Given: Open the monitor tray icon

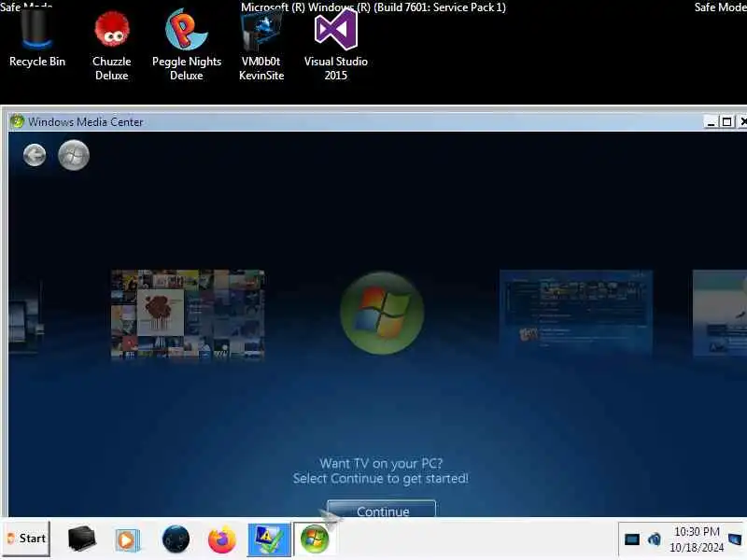Looking at the screenshot, I should (x=632, y=539).
